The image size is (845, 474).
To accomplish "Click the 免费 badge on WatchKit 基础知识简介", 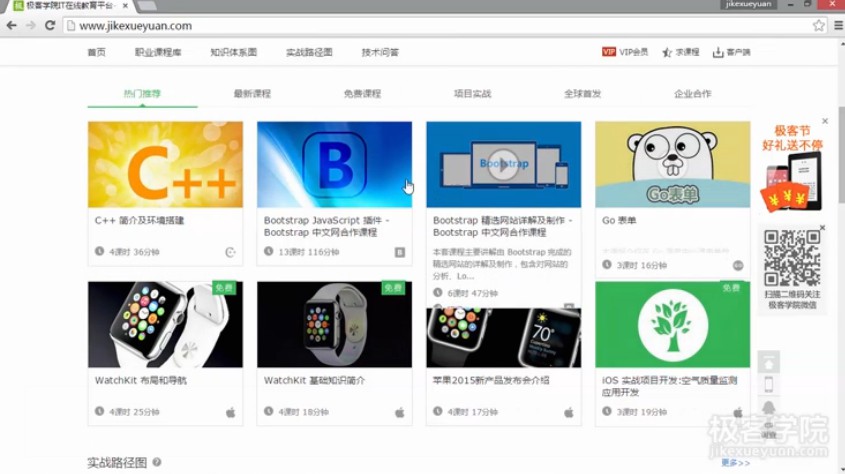I will tap(393, 288).
